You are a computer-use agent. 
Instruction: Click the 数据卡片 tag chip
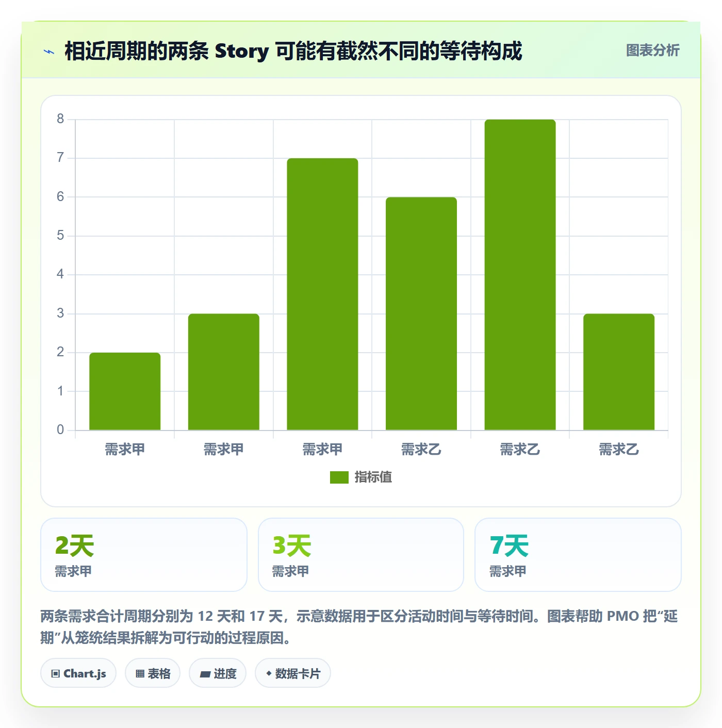pyautogui.click(x=293, y=673)
